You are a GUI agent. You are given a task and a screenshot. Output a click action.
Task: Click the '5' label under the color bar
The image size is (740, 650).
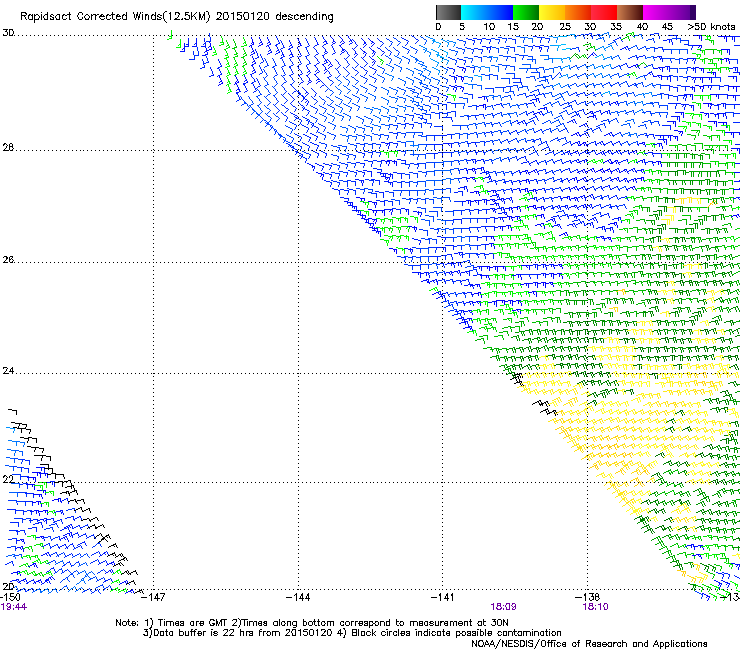462,27
